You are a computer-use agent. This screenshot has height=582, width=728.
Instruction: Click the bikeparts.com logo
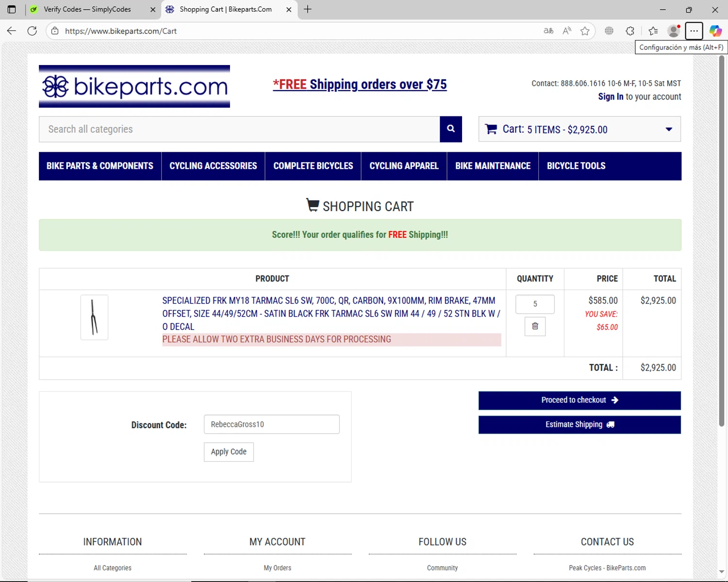click(x=134, y=86)
